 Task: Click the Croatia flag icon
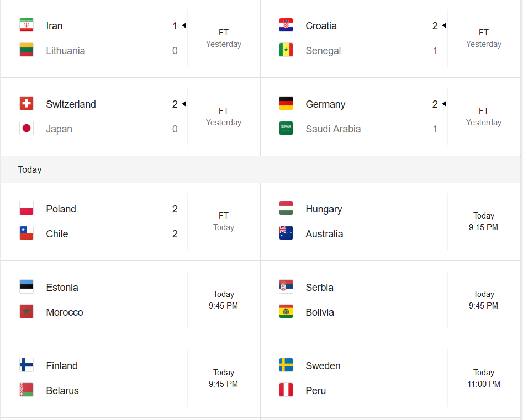[x=286, y=25]
